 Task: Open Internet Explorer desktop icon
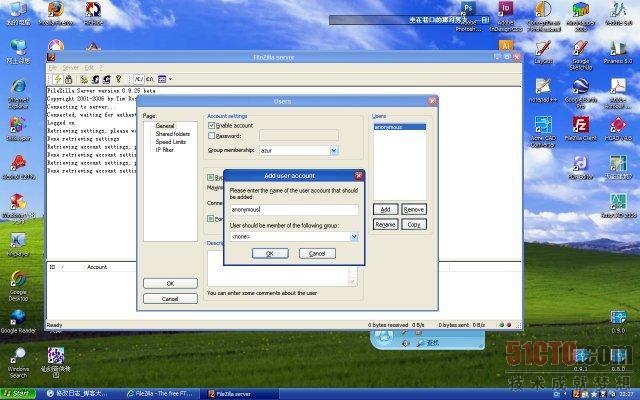point(18,94)
